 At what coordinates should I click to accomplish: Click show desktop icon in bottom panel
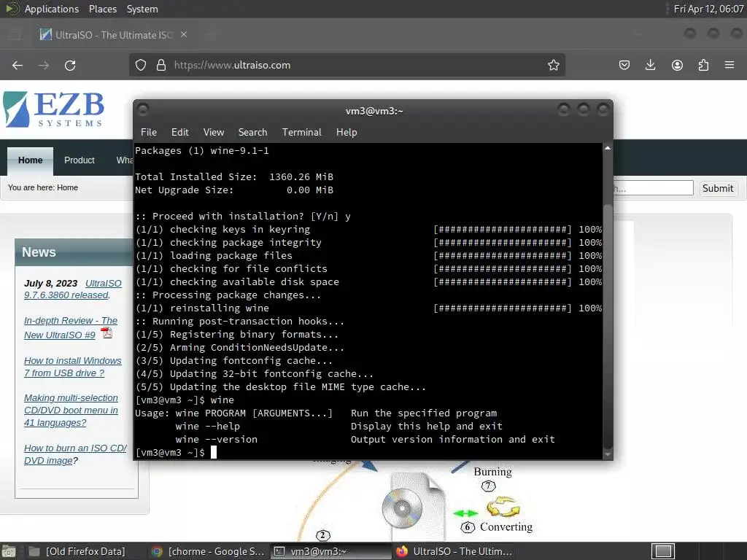[x=9, y=551]
